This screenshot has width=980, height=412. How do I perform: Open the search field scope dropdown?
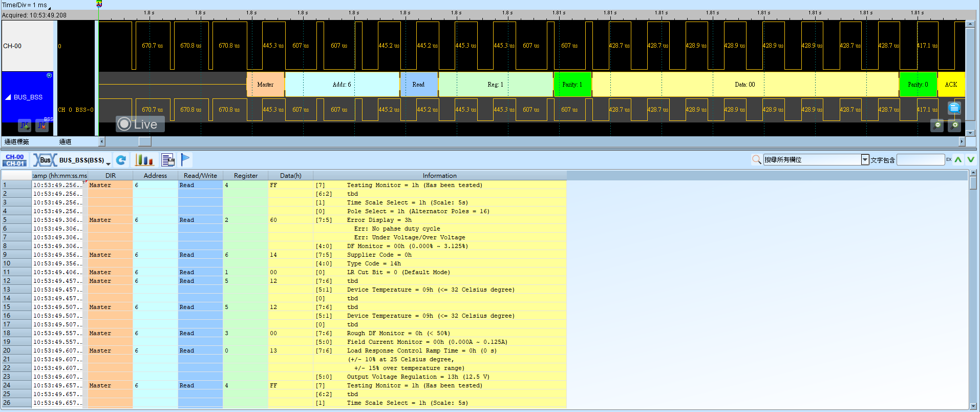click(865, 160)
